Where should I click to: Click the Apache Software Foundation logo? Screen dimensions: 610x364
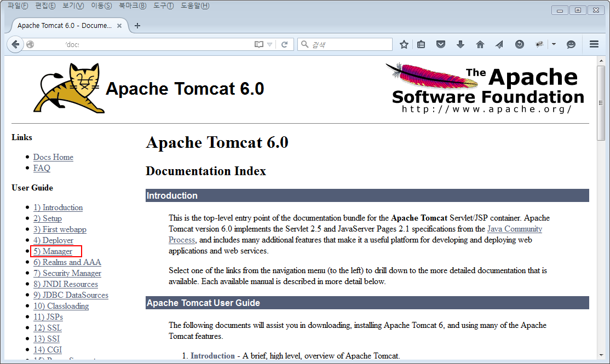point(485,88)
